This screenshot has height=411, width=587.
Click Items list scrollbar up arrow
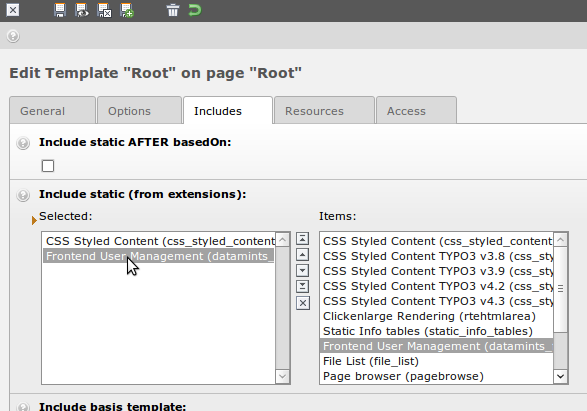tap(560, 240)
